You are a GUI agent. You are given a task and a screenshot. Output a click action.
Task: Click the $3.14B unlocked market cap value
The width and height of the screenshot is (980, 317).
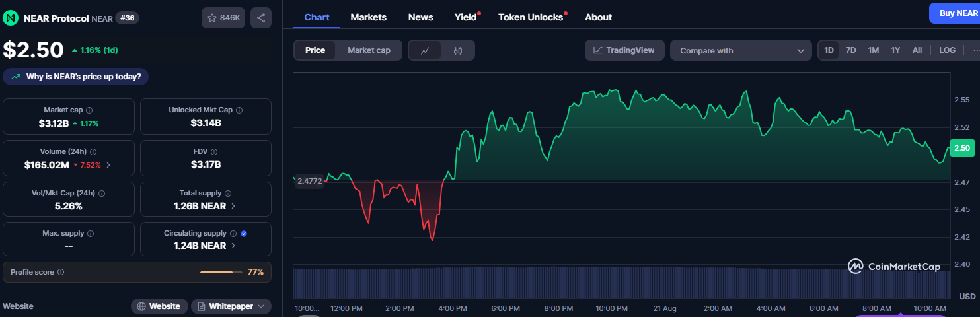pos(206,123)
